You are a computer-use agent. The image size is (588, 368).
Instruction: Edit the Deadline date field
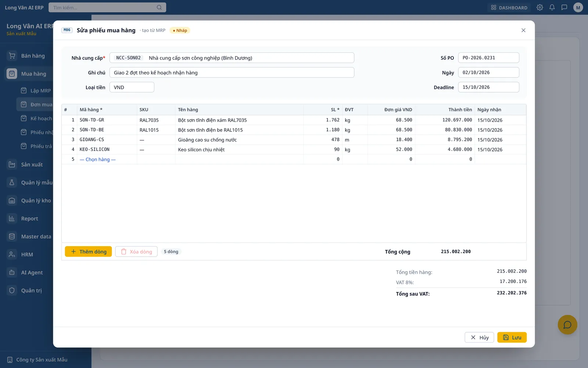pyautogui.click(x=488, y=87)
